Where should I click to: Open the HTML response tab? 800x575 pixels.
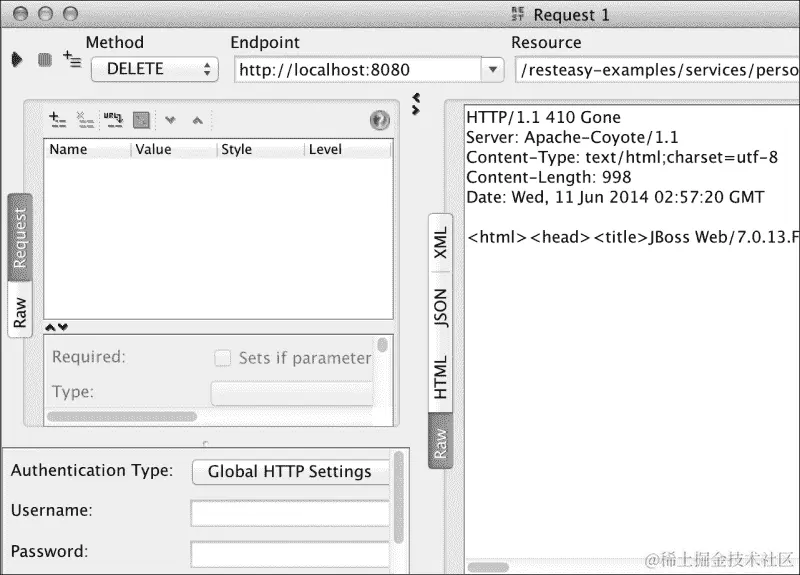pyautogui.click(x=440, y=377)
